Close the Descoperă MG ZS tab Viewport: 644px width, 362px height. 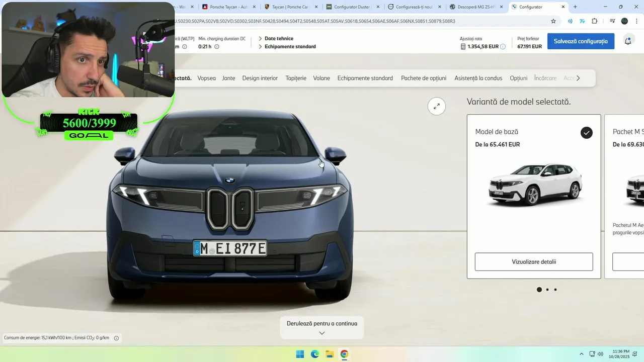pos(501,7)
